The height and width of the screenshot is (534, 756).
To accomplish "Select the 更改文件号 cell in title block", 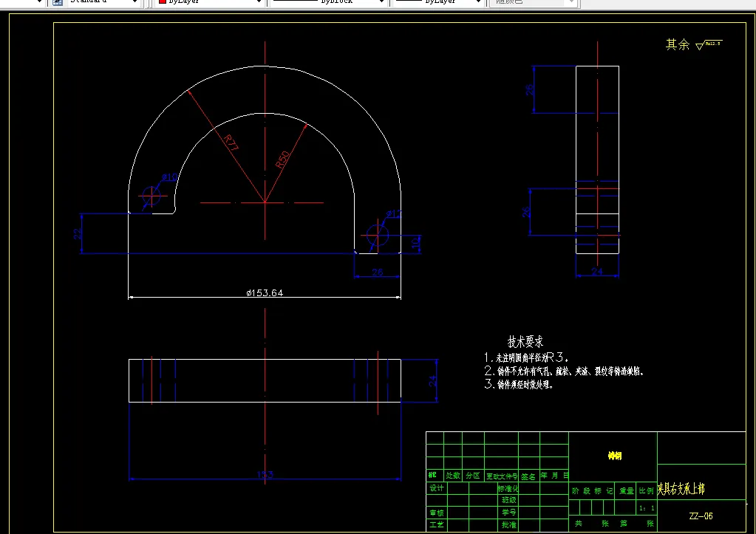I will pyautogui.click(x=502, y=476).
